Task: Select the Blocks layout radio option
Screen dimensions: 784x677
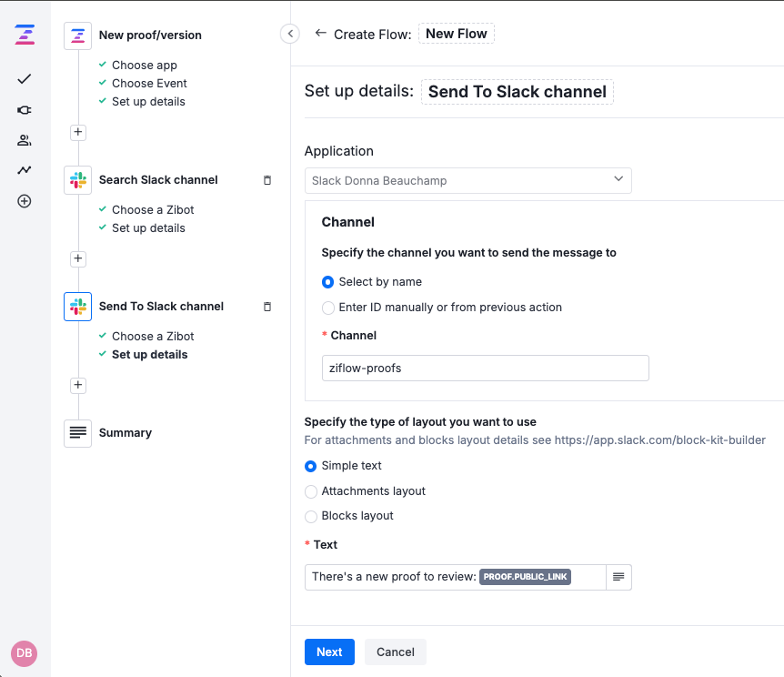Action: (x=311, y=516)
